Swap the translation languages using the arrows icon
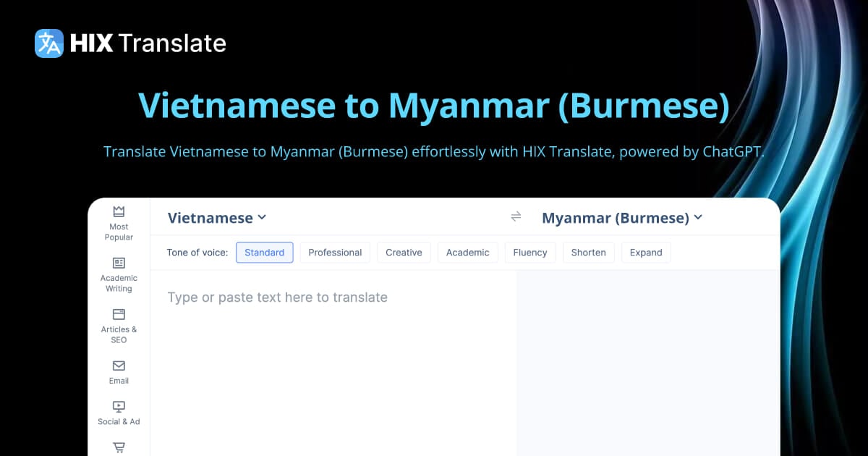Screen dimensions: 868x456 [x=516, y=216]
